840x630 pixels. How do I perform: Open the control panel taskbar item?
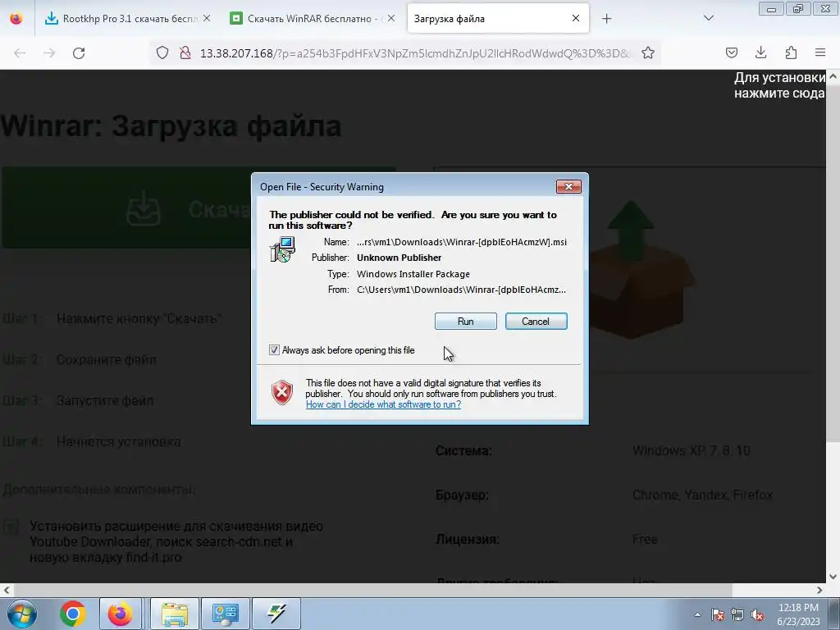click(x=225, y=614)
